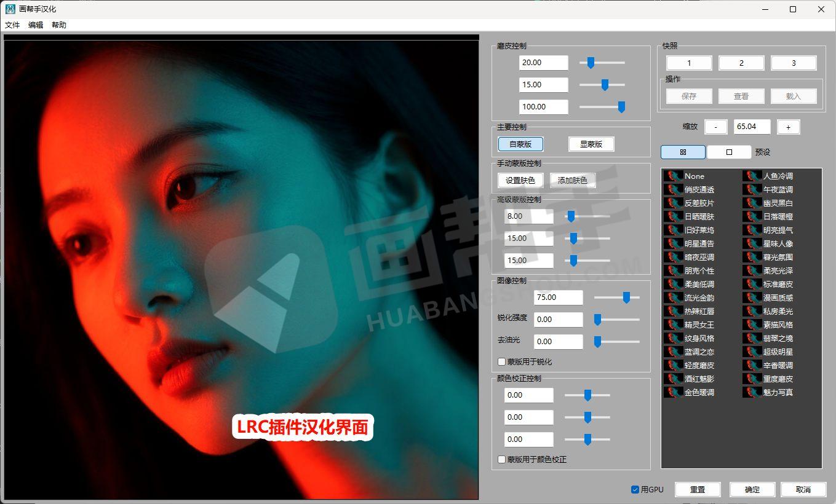Select the 日落暖橙 preset thumbnail
This screenshot has height=504, width=836.
click(752, 216)
